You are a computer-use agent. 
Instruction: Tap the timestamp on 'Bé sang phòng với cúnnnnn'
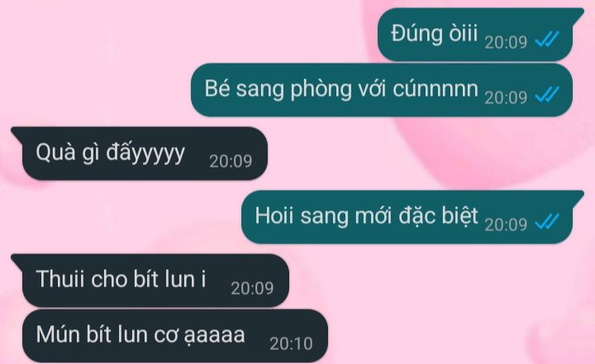(506, 97)
